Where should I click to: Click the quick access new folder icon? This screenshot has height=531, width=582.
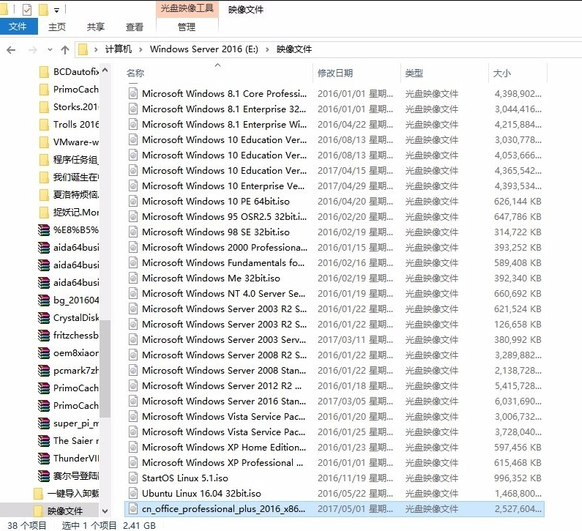point(44,9)
